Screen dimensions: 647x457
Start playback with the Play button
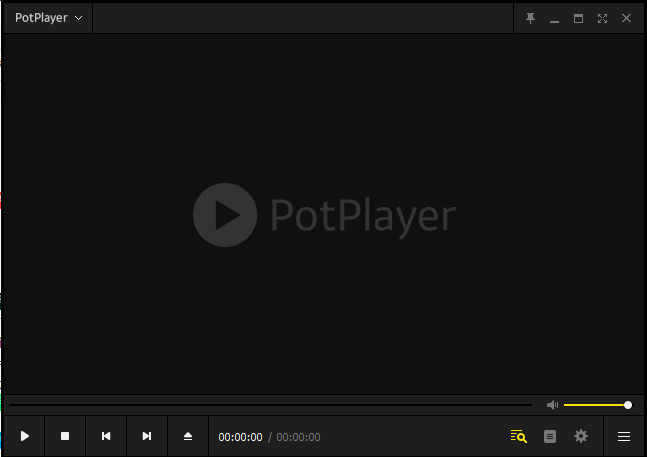(24, 436)
